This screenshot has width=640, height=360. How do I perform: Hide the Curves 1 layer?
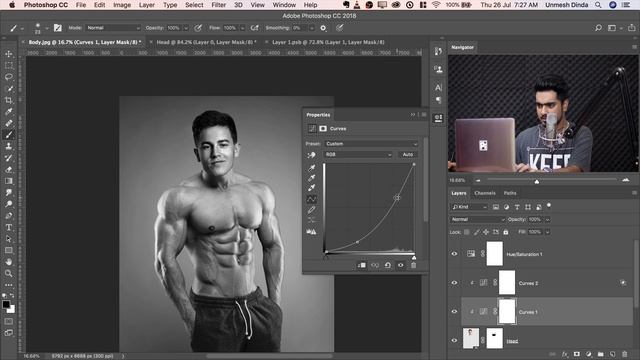coord(454,311)
